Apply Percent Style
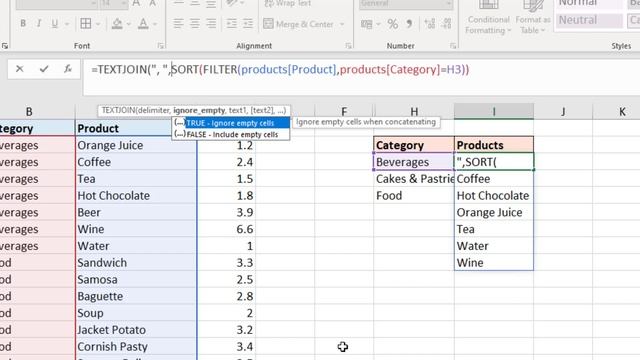This screenshot has height=360, width=640. point(393,24)
